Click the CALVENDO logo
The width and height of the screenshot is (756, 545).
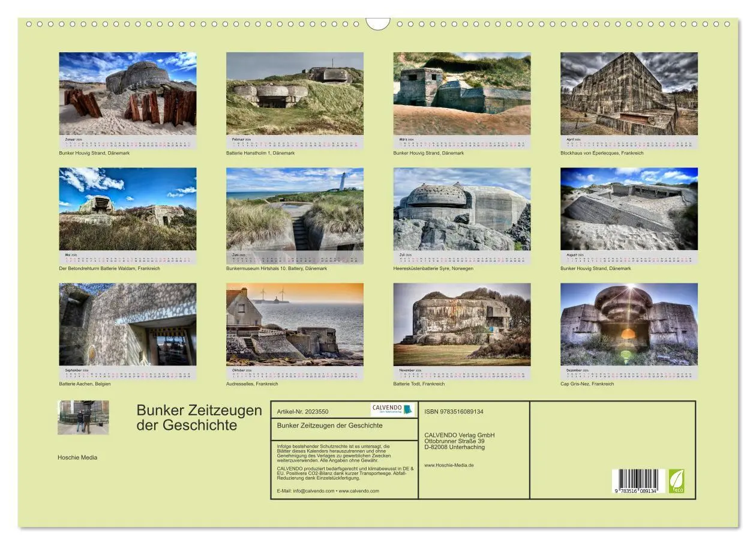pyautogui.click(x=393, y=409)
